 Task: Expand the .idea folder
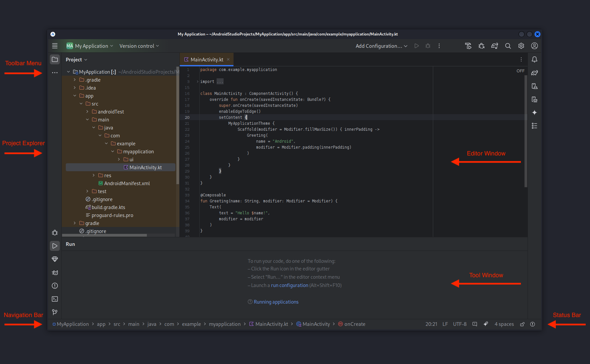[75, 88]
